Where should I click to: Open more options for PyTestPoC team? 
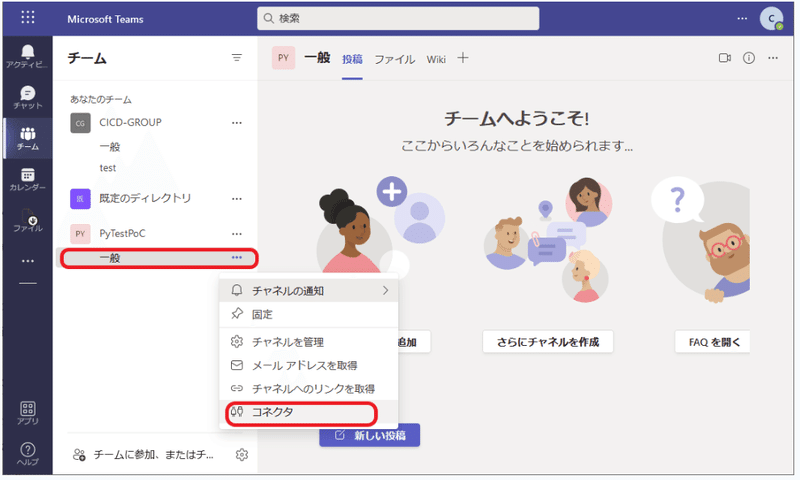coord(237,234)
